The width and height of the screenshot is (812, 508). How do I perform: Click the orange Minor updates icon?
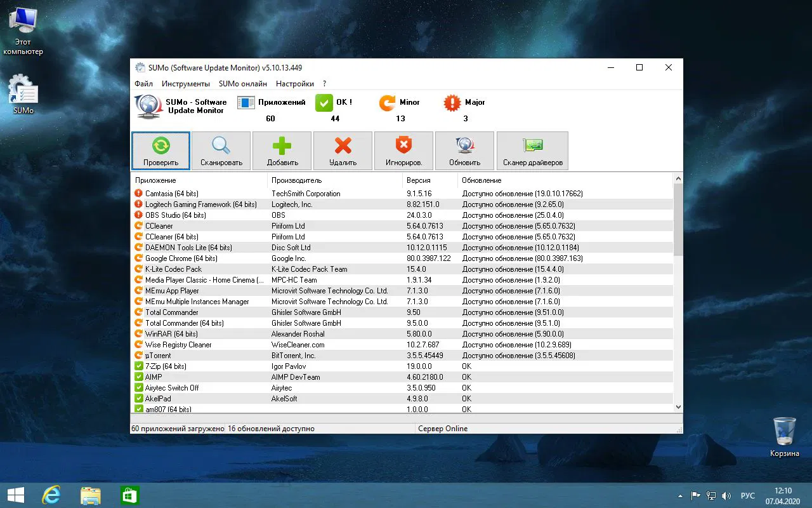[x=387, y=102]
